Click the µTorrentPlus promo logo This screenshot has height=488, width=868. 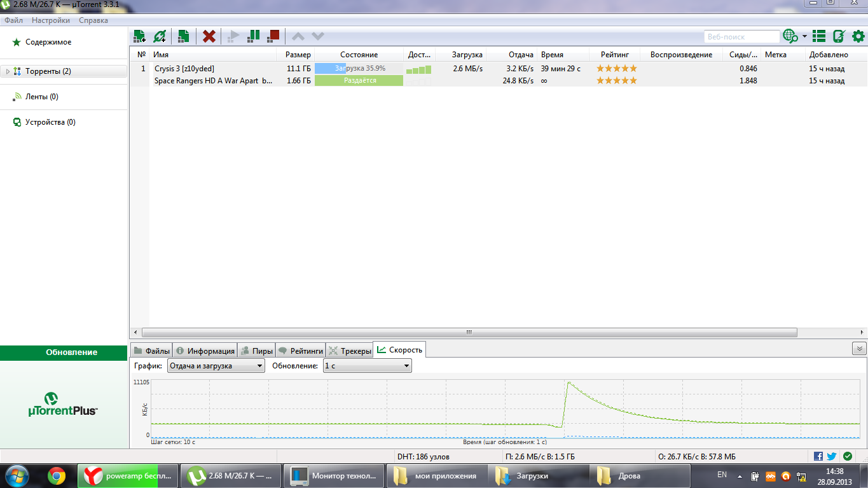tap(64, 404)
